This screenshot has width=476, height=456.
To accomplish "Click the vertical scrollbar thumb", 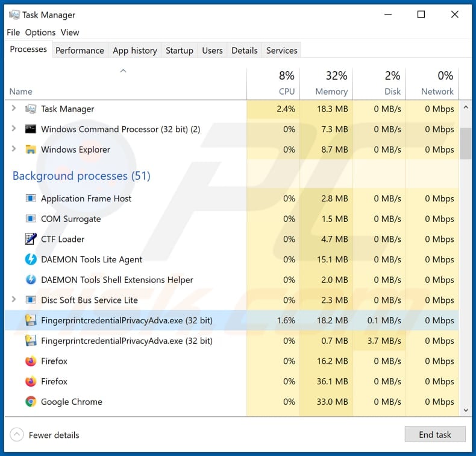I will 466,144.
